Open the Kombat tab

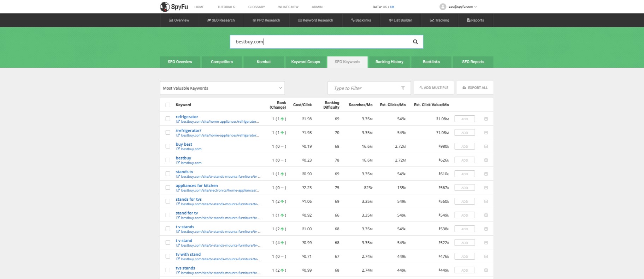(264, 62)
